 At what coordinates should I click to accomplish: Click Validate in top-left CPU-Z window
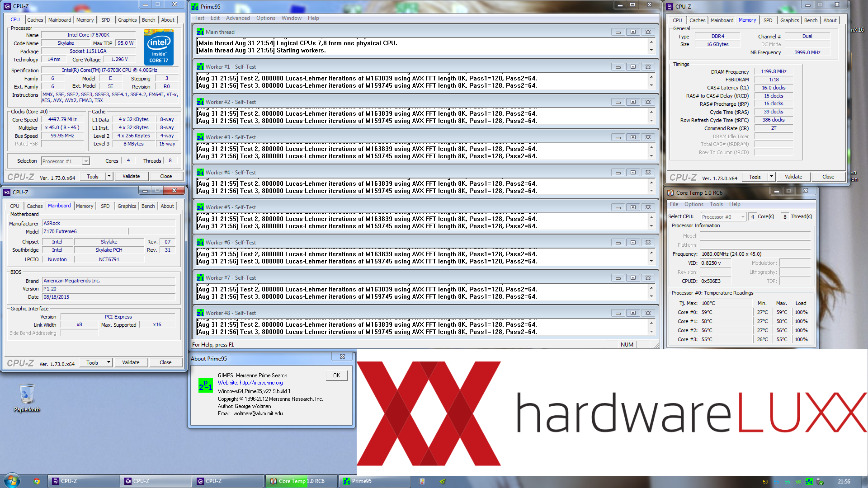click(131, 176)
